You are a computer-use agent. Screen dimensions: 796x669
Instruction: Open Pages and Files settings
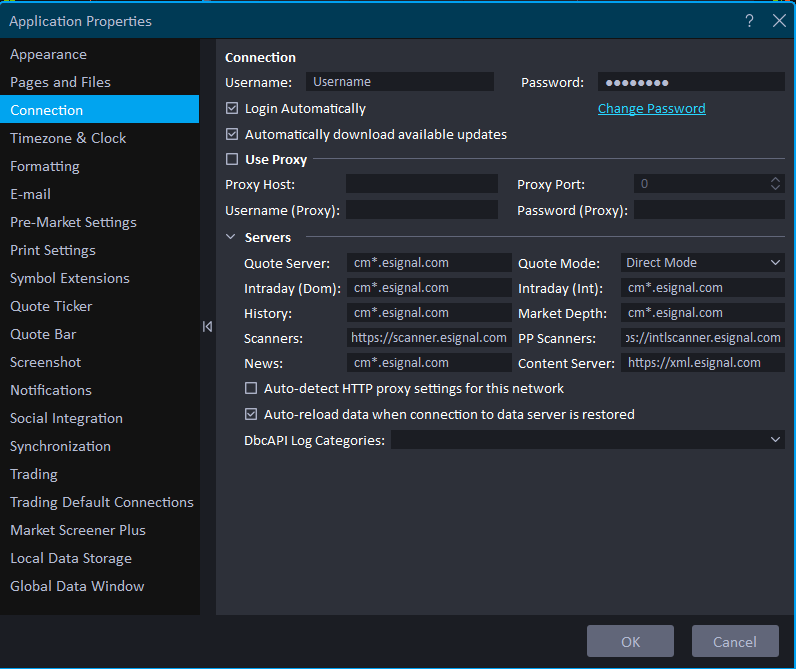tap(100, 82)
